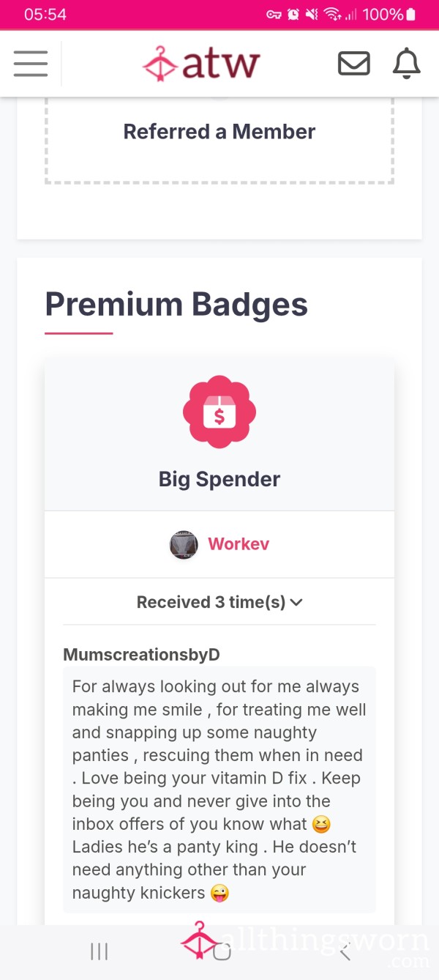Open the hamburger navigation menu

(x=31, y=64)
